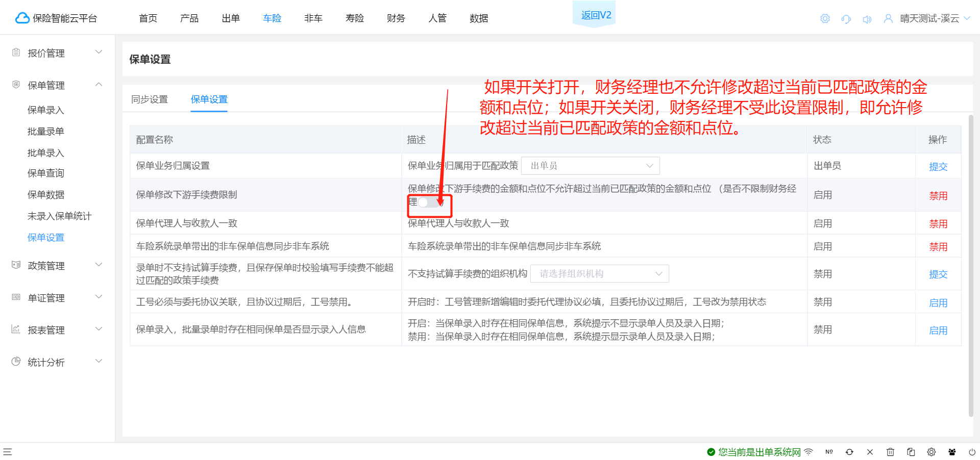
Task: Open 未录入保单统计 in the sidebar
Action: coord(60,216)
